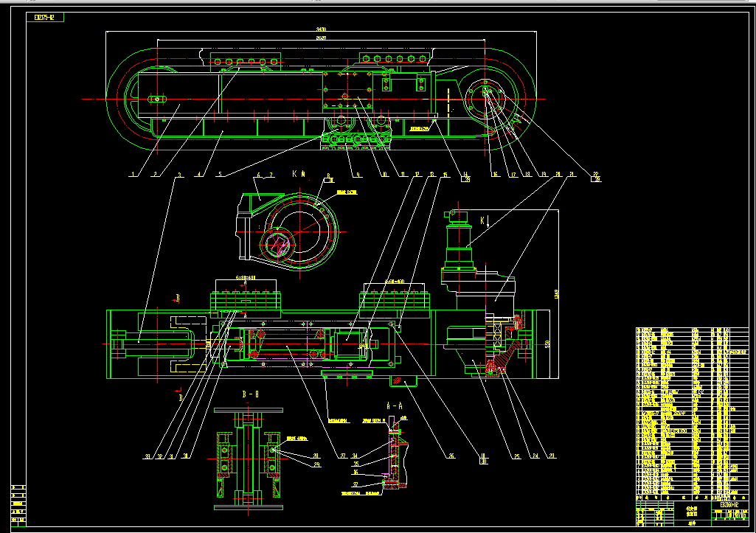Click part callout number 12
Image resolution: width=756 pixels, height=533 pixels.
pyautogui.click(x=417, y=175)
